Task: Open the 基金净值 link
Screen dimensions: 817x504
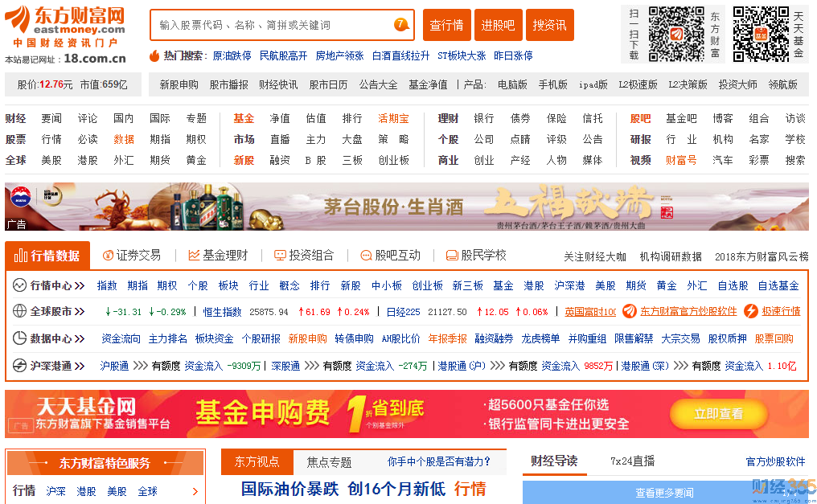Action: tap(428, 85)
